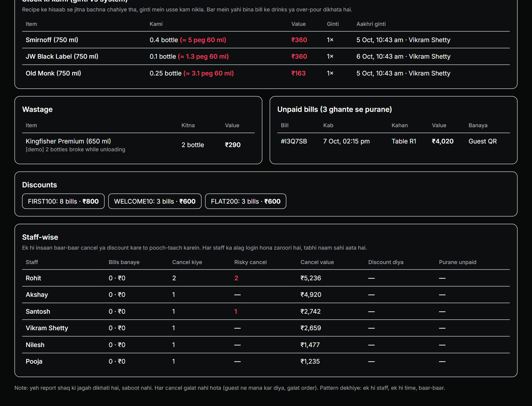Click the ₹2,659 cancel value

click(x=310, y=328)
